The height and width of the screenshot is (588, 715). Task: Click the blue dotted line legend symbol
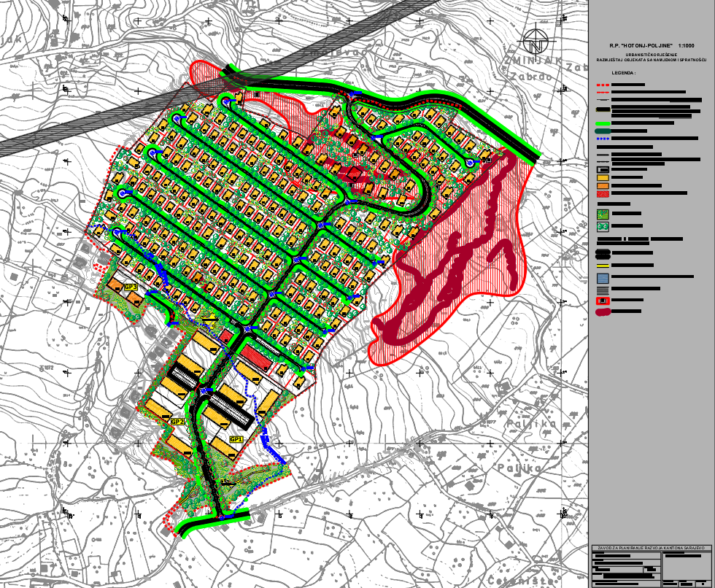tap(603, 139)
